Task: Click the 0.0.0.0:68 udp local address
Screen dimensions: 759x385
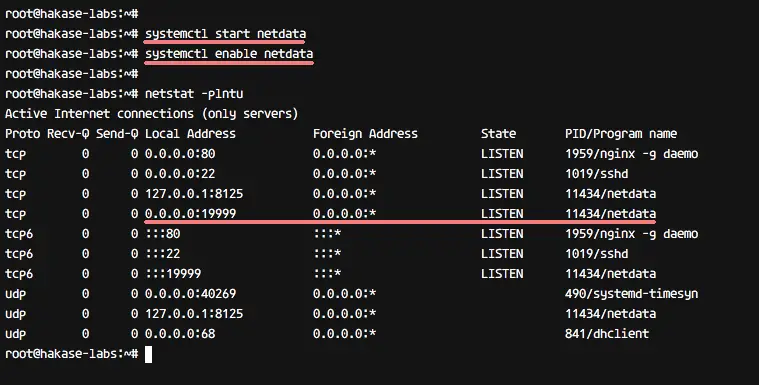Action: 180,334
